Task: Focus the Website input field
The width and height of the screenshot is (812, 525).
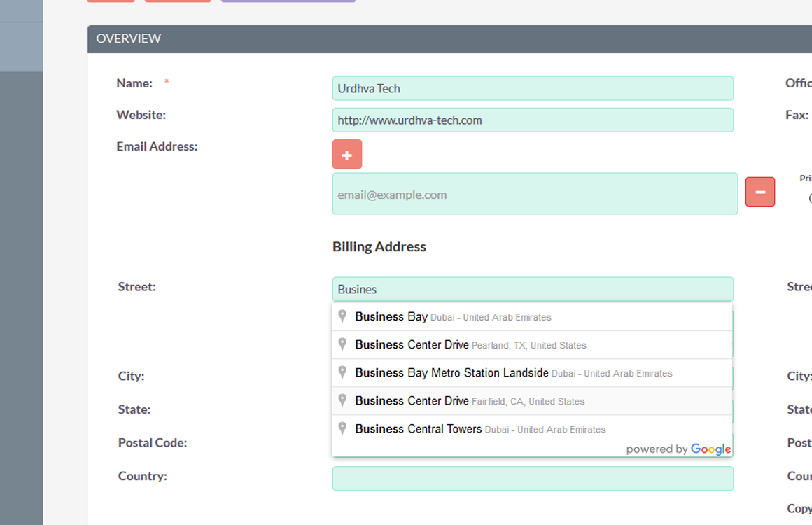Action: coord(532,120)
